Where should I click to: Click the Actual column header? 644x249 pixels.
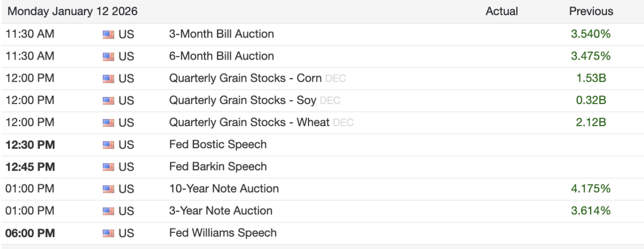click(501, 11)
